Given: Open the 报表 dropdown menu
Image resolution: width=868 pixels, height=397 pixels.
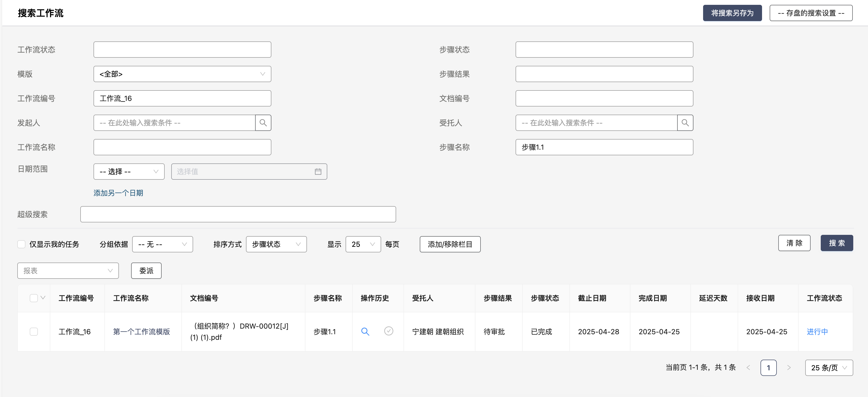Looking at the screenshot, I should tap(68, 271).
